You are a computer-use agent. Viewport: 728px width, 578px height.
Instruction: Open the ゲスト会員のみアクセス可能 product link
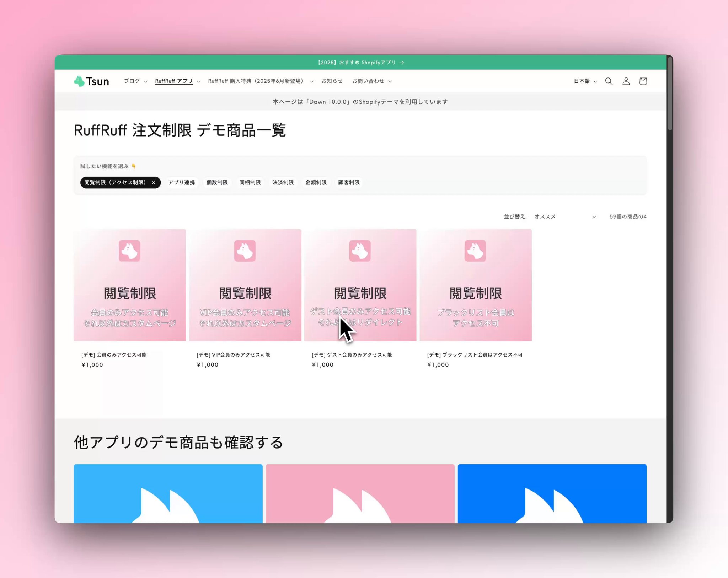(x=352, y=354)
